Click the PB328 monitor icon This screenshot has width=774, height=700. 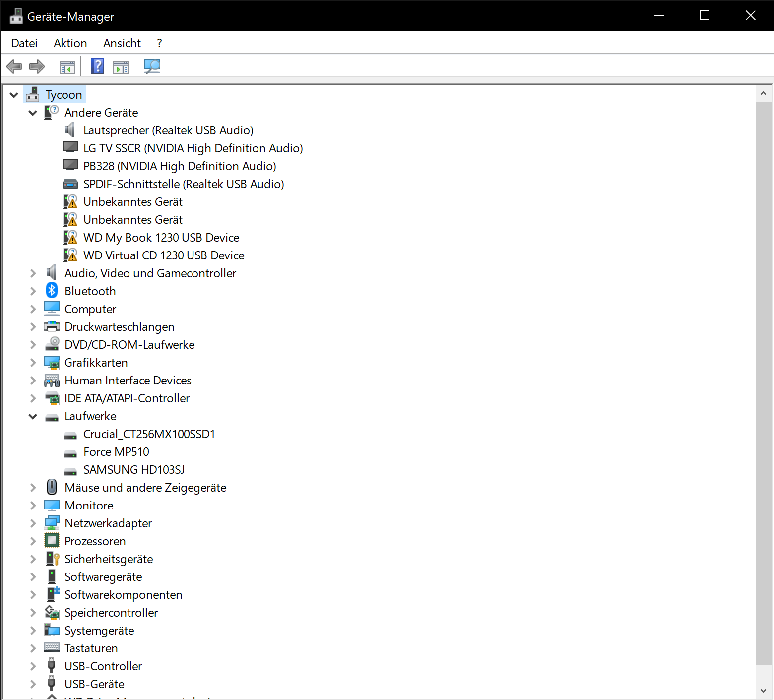pyautogui.click(x=70, y=165)
